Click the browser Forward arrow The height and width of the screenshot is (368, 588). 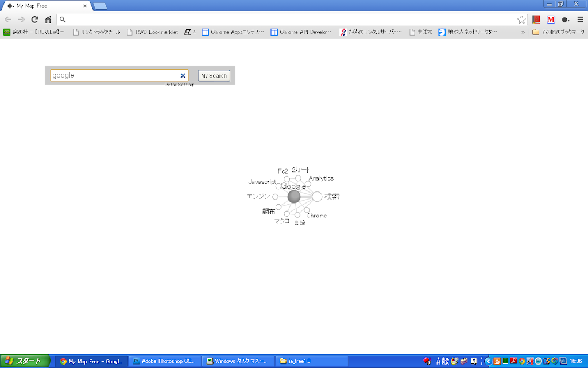[21, 20]
